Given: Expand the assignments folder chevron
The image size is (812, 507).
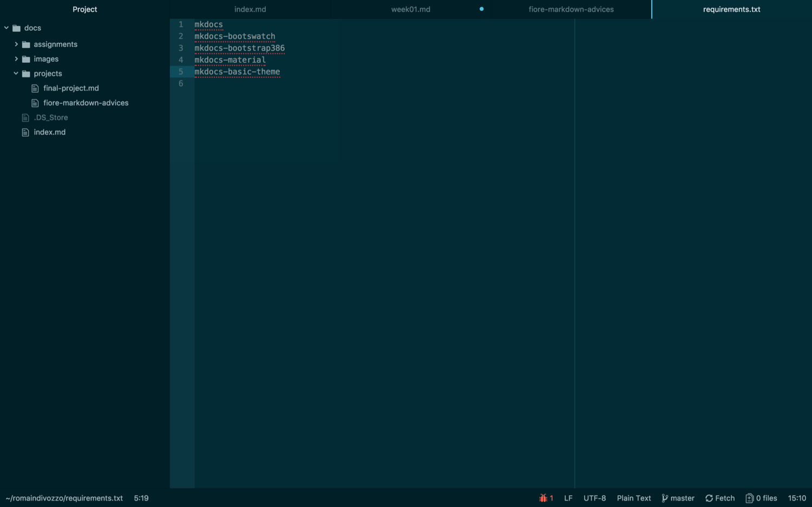Looking at the screenshot, I should click(16, 44).
